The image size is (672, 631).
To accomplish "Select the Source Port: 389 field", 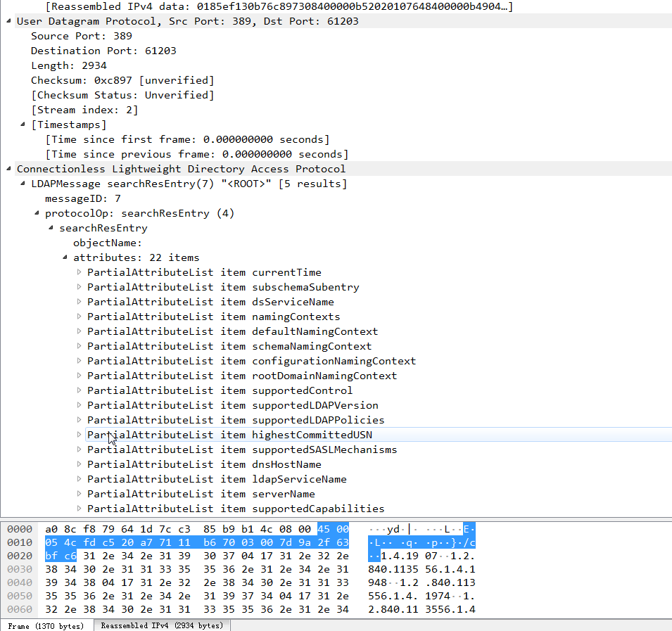I will point(84,35).
